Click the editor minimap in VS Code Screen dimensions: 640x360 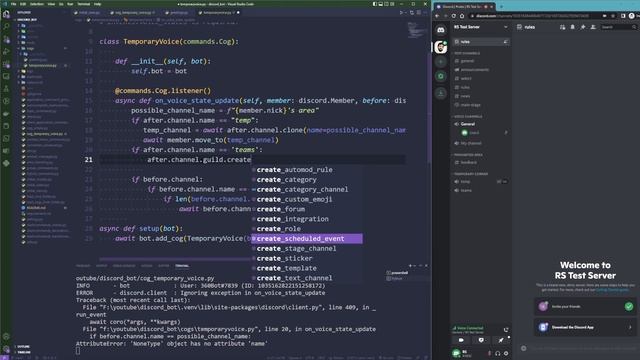(417, 31)
